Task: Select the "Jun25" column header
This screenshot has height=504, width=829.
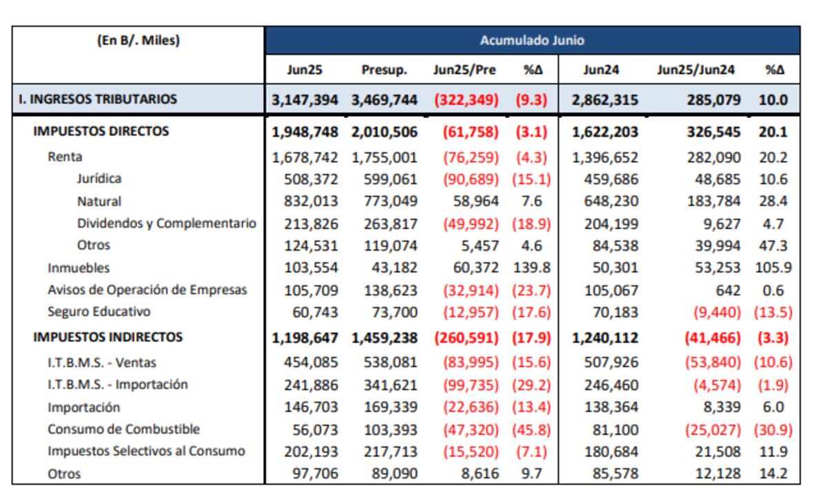Action: coord(305,70)
